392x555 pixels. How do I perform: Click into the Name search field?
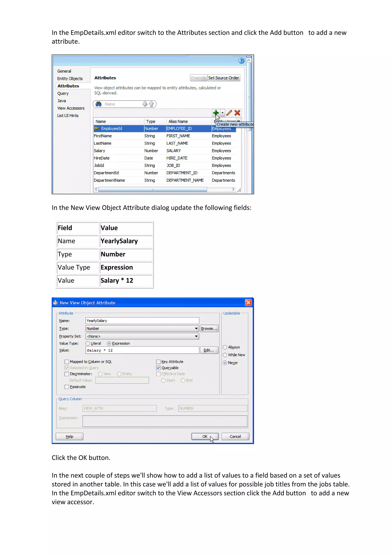coord(123,104)
